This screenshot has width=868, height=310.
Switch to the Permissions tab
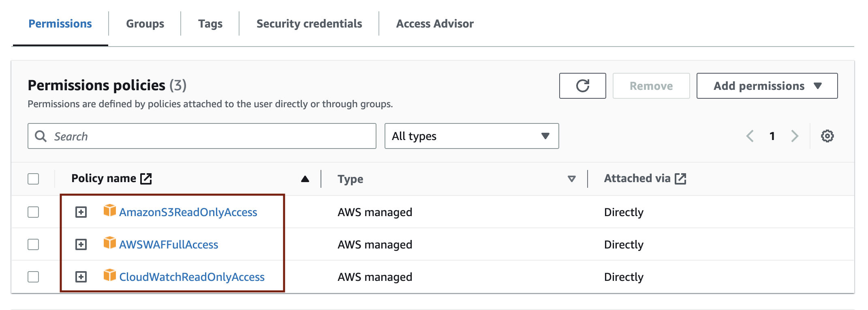pyautogui.click(x=60, y=24)
